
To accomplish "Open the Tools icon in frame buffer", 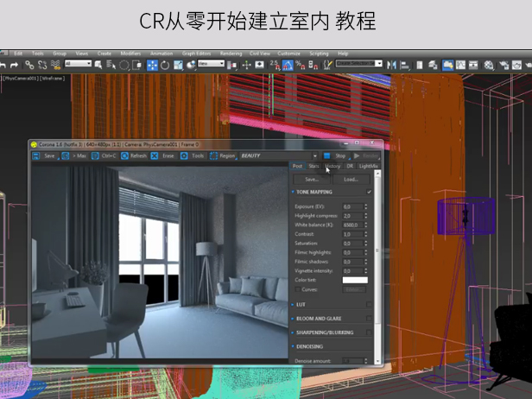I will click(x=186, y=156).
